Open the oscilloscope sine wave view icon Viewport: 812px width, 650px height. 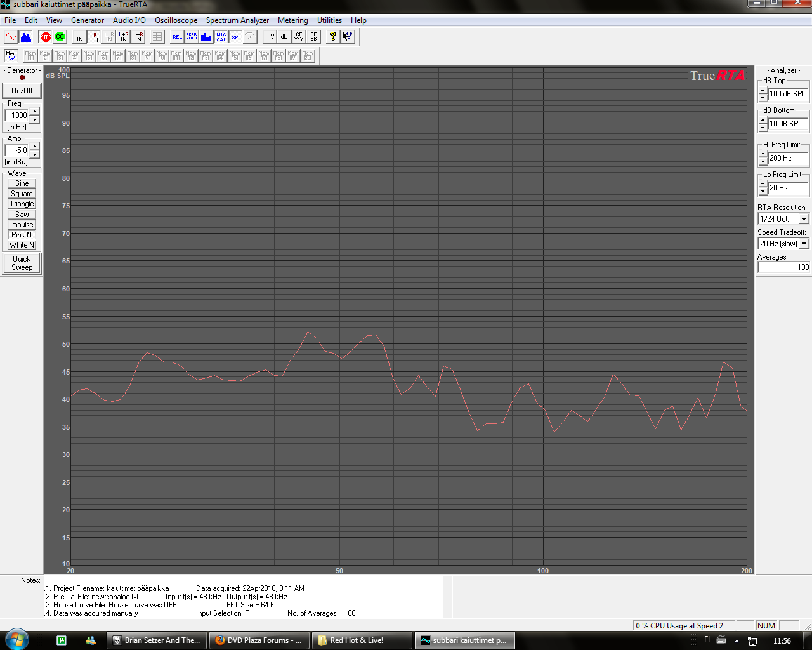pos(11,37)
